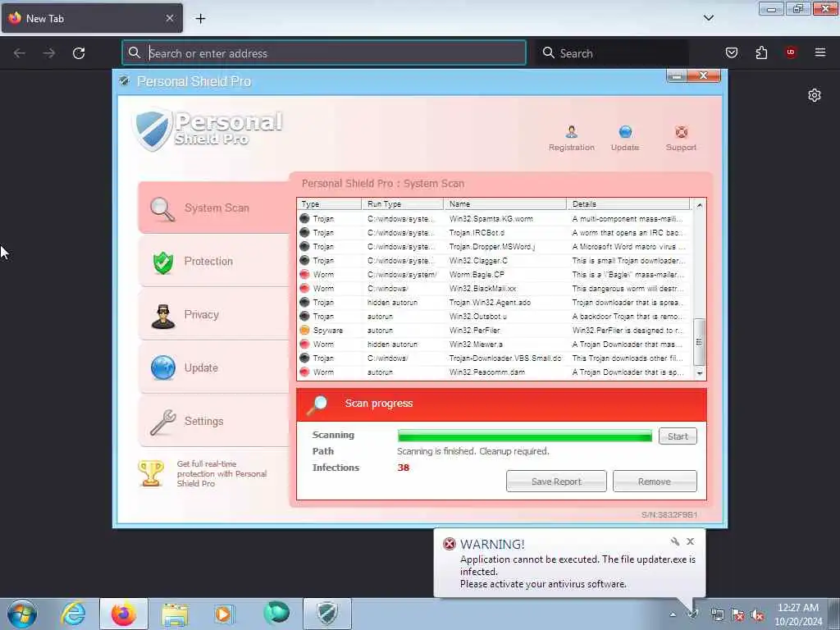Image resolution: width=840 pixels, height=630 pixels.
Task: Select the System Scan sidebar tab
Action: pyautogui.click(x=214, y=208)
